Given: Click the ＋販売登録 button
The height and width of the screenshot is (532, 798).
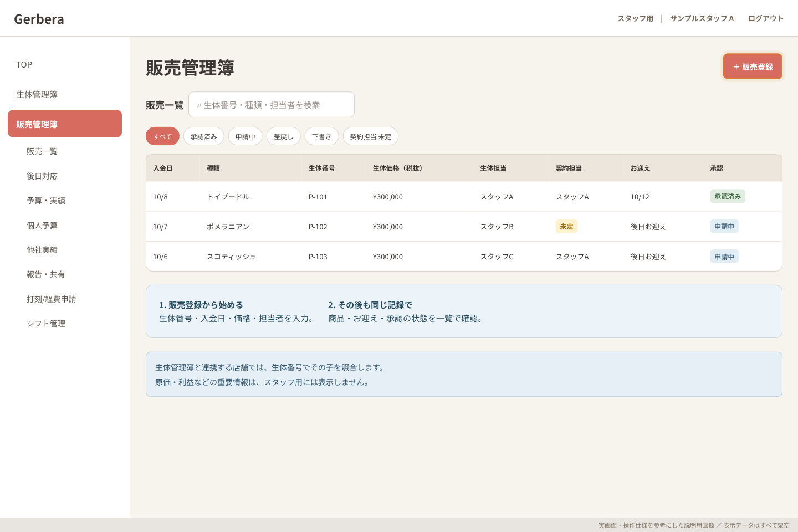Looking at the screenshot, I should pyautogui.click(x=753, y=66).
